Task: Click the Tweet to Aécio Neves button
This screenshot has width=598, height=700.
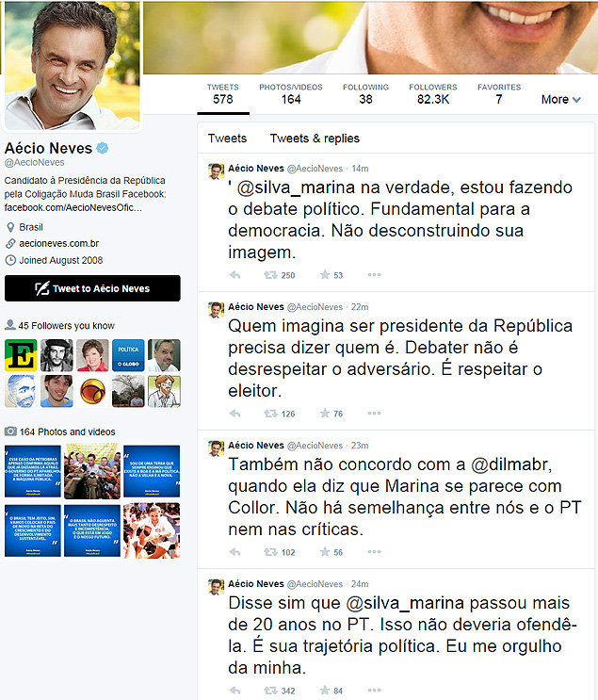Action: tap(92, 288)
